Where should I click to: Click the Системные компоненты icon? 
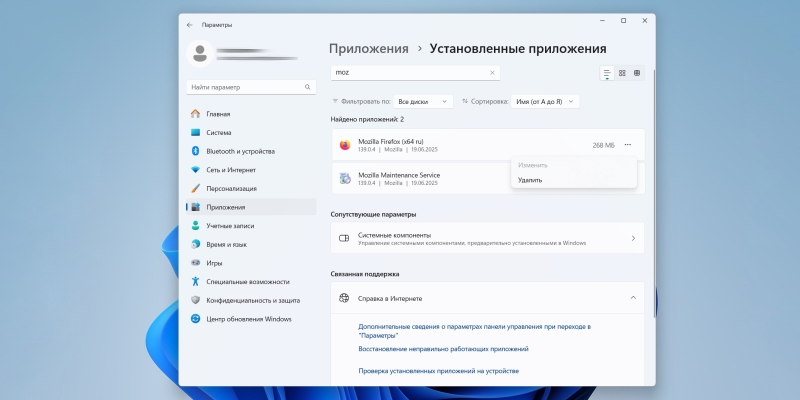(x=344, y=238)
